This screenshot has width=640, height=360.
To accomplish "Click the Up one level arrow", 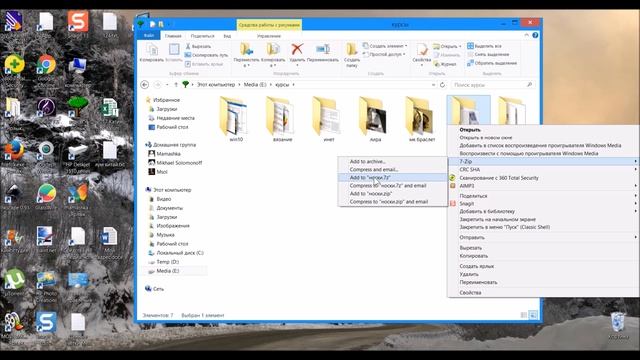I will click(176, 84).
